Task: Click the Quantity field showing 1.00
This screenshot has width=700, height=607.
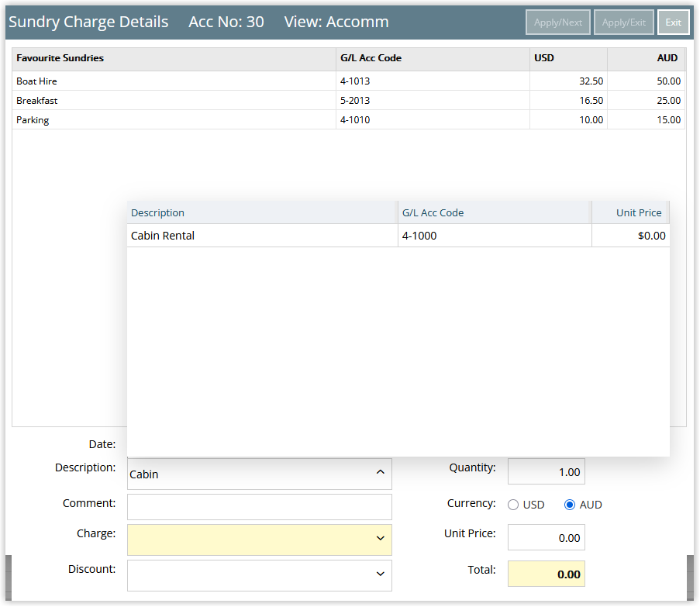Action: [547, 472]
